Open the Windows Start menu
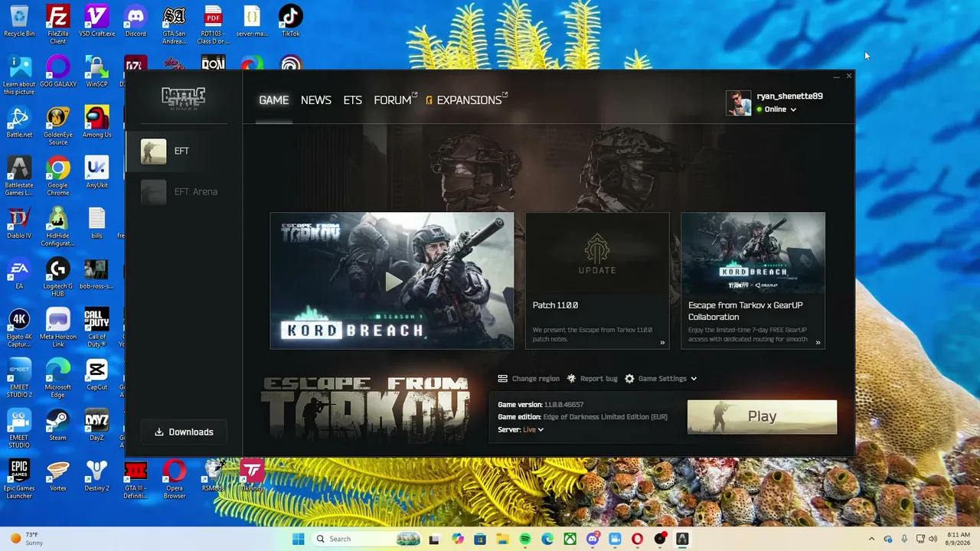The image size is (980, 551). point(298,539)
